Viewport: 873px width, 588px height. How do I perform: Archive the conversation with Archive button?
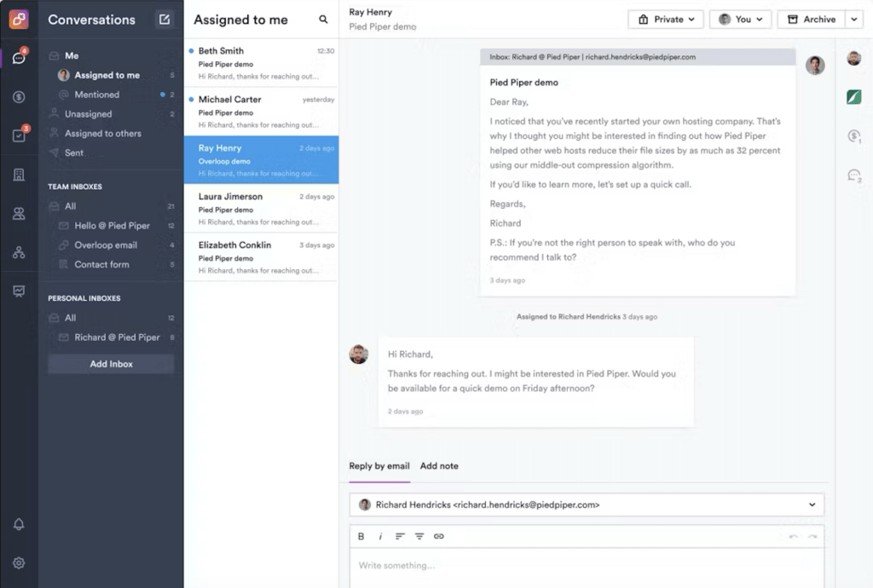(x=811, y=20)
